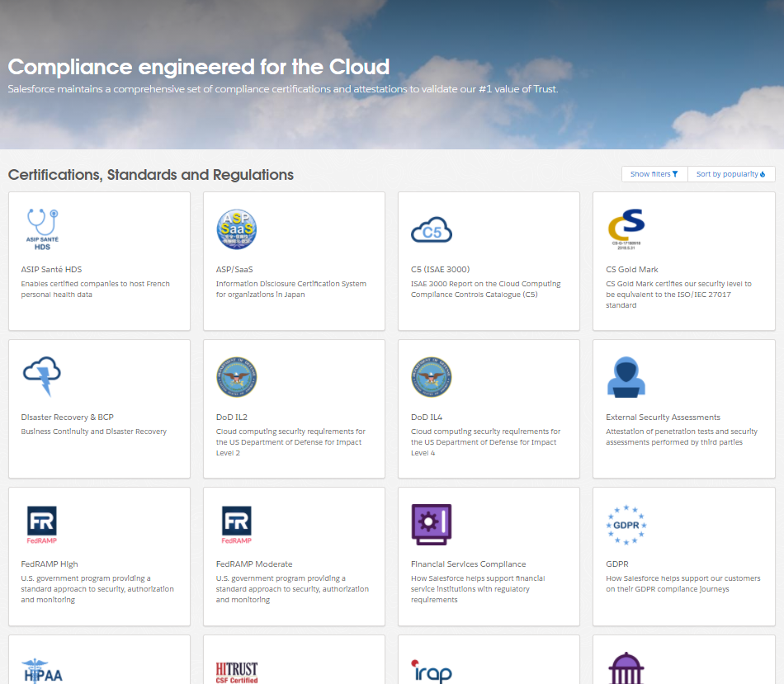
Task: Open the Sort by popularity option
Action: 731,174
